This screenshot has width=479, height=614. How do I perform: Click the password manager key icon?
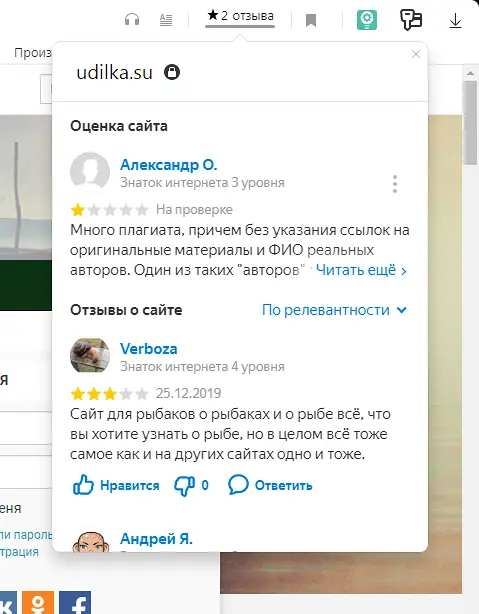point(410,20)
